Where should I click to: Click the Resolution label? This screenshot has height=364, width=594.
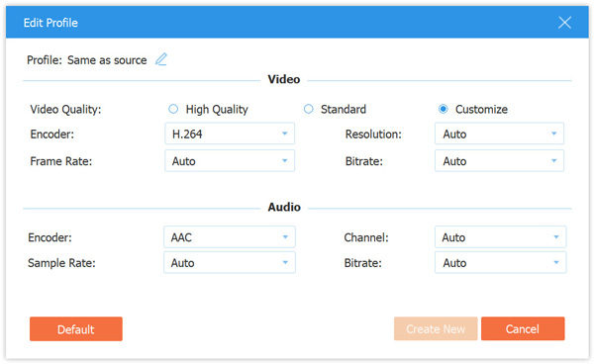(x=373, y=134)
